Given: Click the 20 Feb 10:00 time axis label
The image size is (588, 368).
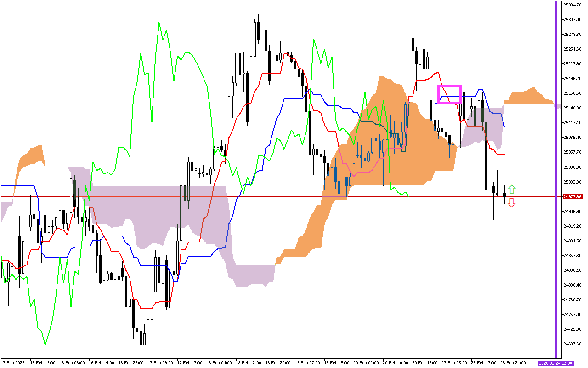Looking at the screenshot, I should (395, 363).
